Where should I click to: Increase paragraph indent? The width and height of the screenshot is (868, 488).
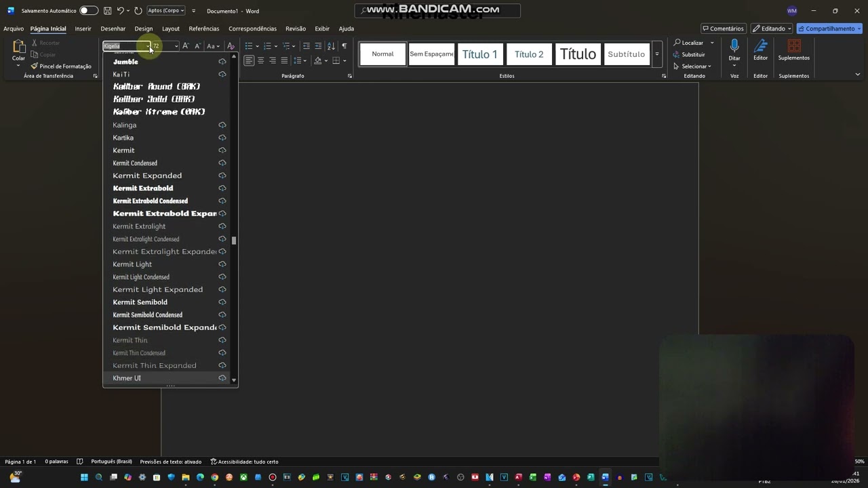[318, 46]
